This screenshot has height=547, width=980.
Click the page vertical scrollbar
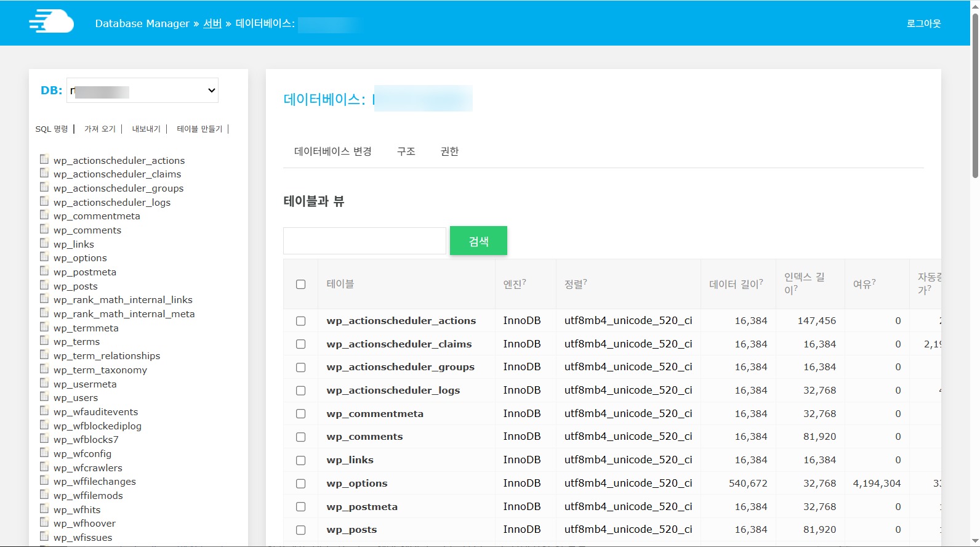(975, 95)
